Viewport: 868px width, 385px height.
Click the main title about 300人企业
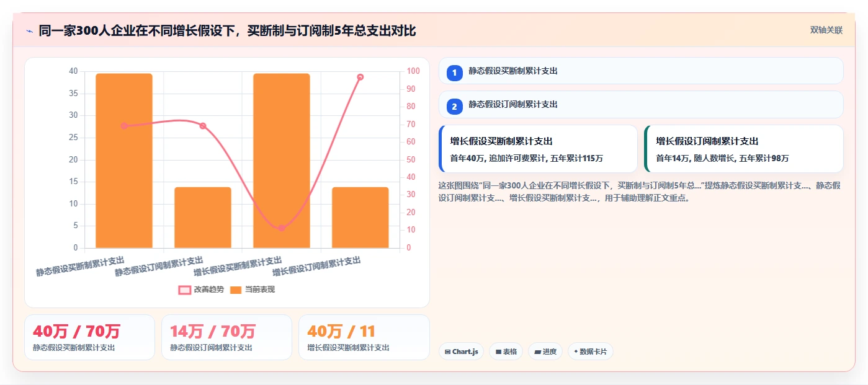tap(227, 30)
